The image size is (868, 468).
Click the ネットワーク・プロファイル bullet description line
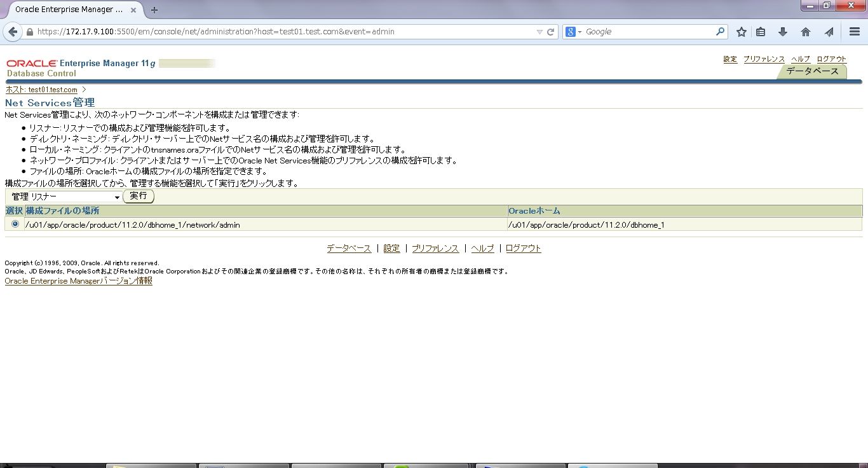click(x=244, y=160)
